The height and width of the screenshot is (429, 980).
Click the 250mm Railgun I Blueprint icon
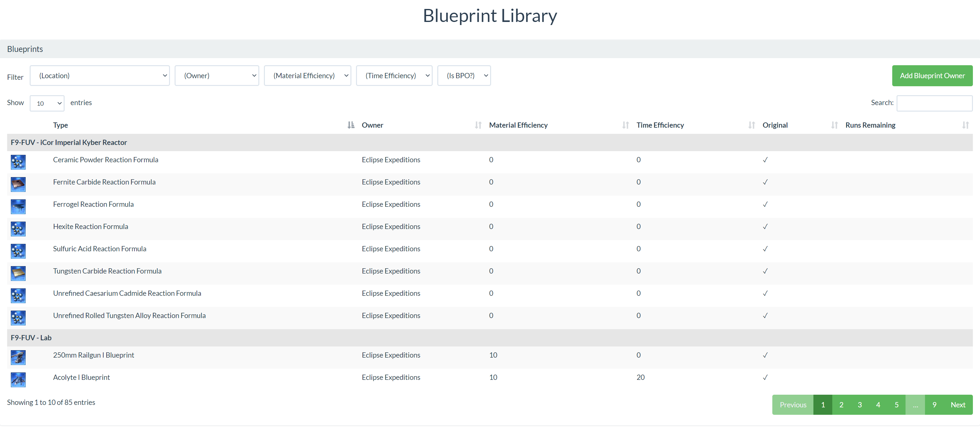[18, 358]
